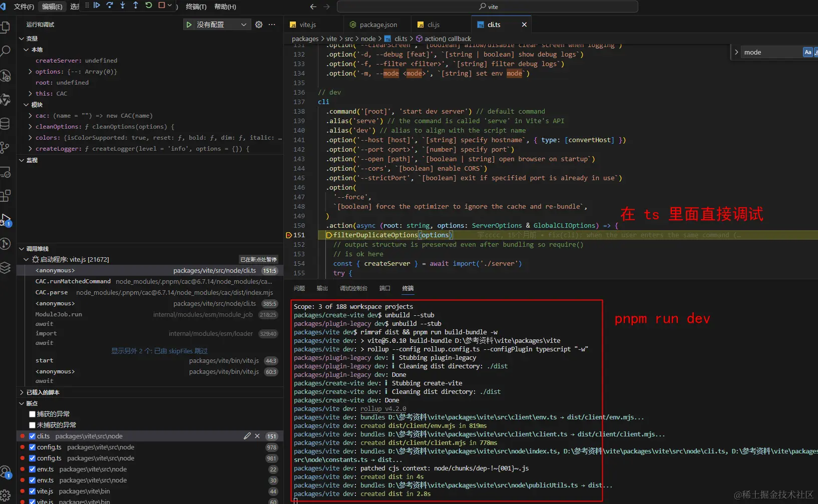Image resolution: width=818 pixels, height=504 pixels.
Task: Open the Extensions view in the activity bar
Action: point(6,196)
